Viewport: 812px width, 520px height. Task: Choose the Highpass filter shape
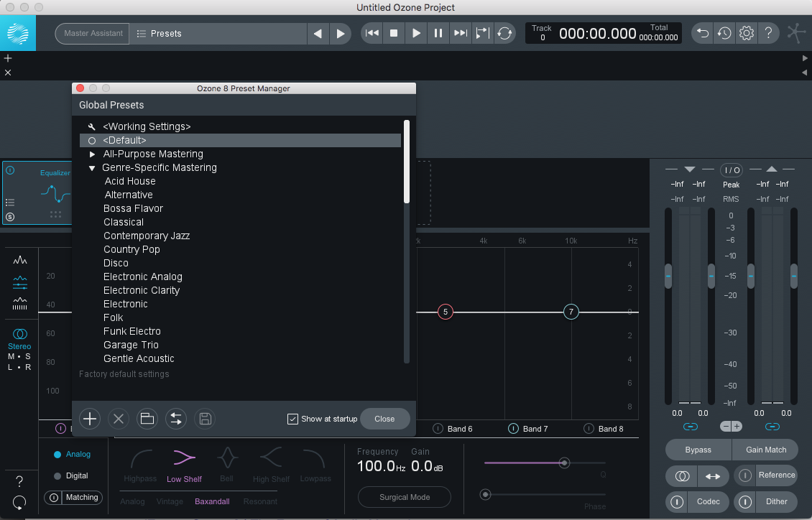[140, 465]
